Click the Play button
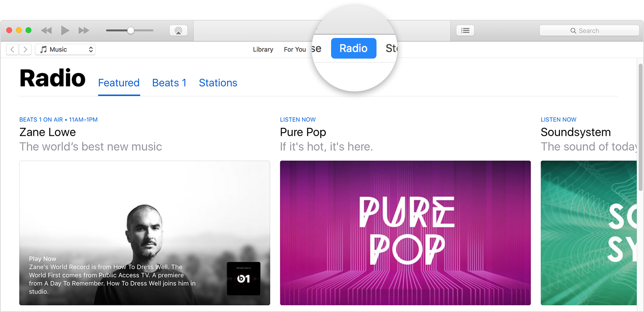The height and width of the screenshot is (312, 644). pos(65,30)
